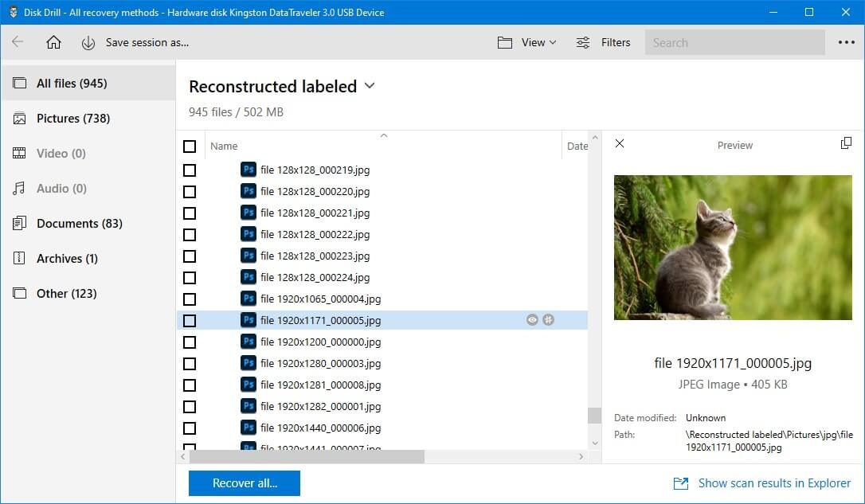Click the horizontal scrollbar under file list
This screenshot has height=504, width=865.
click(x=307, y=456)
